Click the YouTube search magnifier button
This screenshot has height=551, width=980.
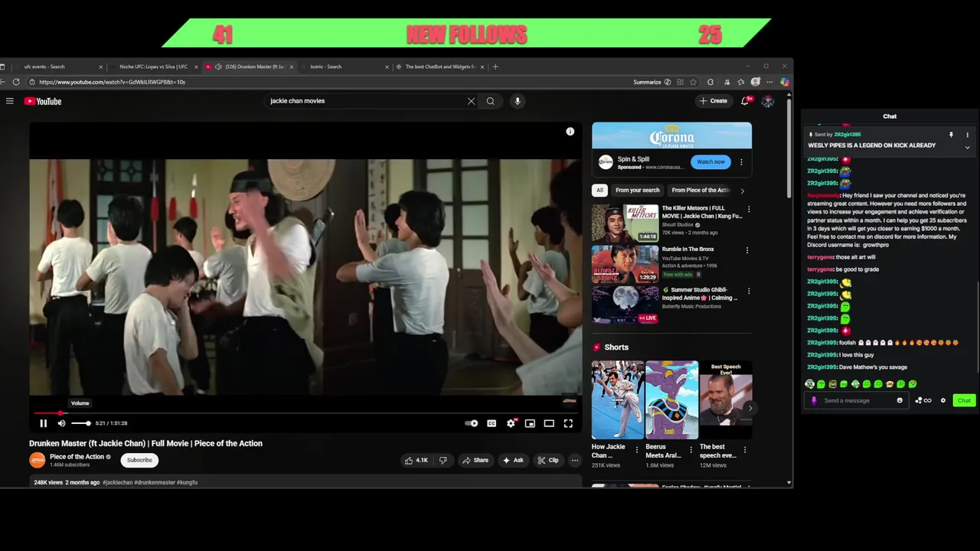coord(490,101)
